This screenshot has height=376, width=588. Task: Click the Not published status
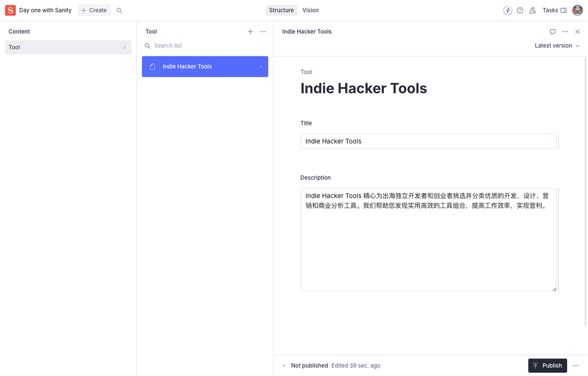click(x=310, y=366)
